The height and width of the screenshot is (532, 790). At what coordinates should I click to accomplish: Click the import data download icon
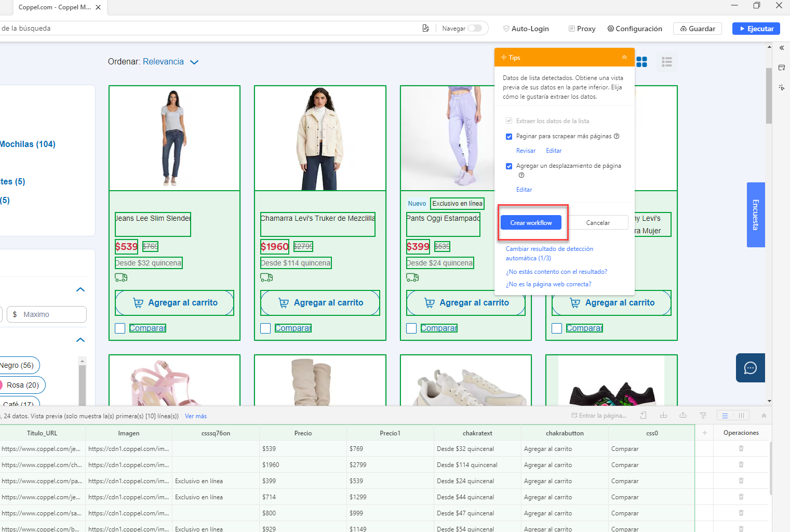click(x=663, y=415)
